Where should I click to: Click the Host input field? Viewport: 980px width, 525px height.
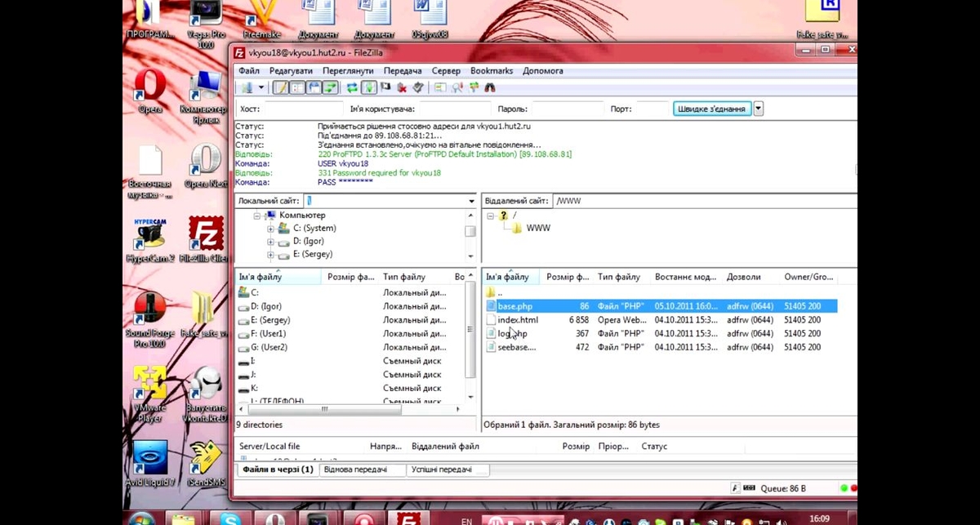303,109
